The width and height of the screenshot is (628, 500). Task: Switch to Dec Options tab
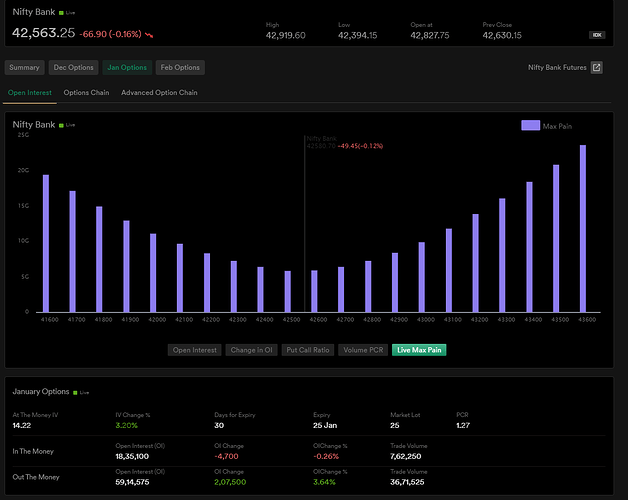[73, 67]
